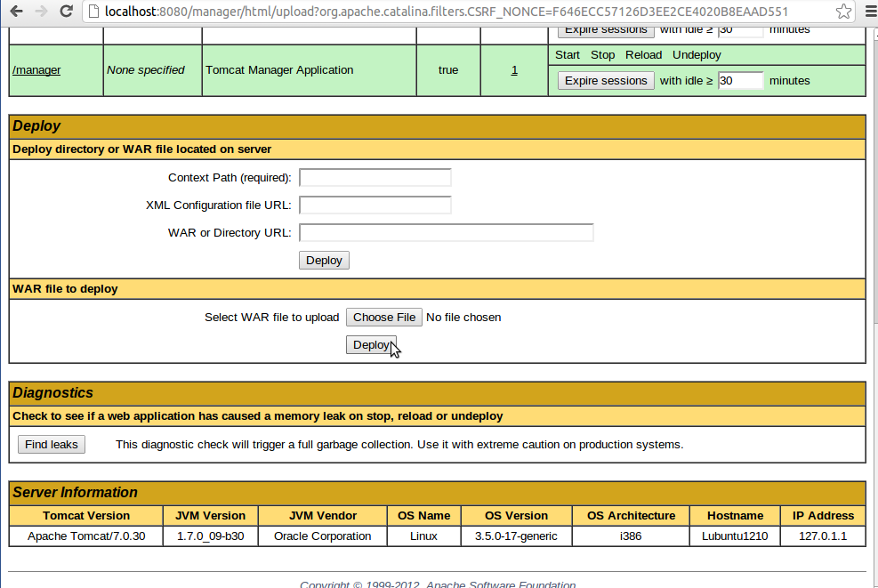Click the 'Apache Tomcat/7.0.30' version cell
This screenshot has height=588, width=878.
pyautogui.click(x=86, y=536)
